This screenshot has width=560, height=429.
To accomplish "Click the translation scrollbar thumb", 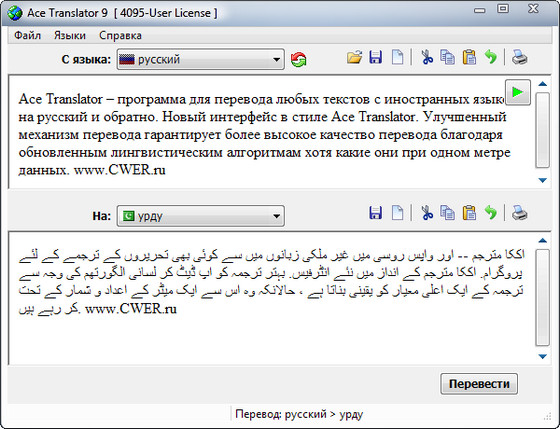I will [x=542, y=298].
